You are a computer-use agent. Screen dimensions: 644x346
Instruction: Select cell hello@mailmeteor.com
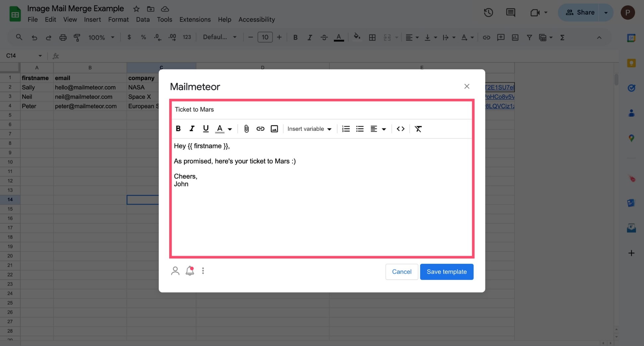coord(90,87)
